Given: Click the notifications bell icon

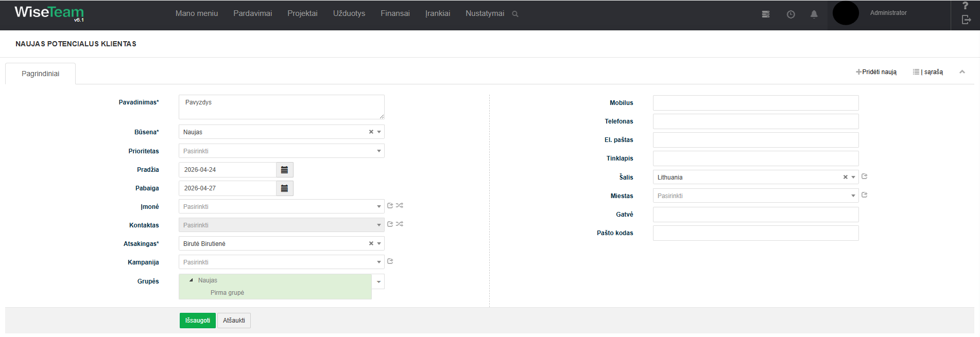Looking at the screenshot, I should click(x=814, y=14).
